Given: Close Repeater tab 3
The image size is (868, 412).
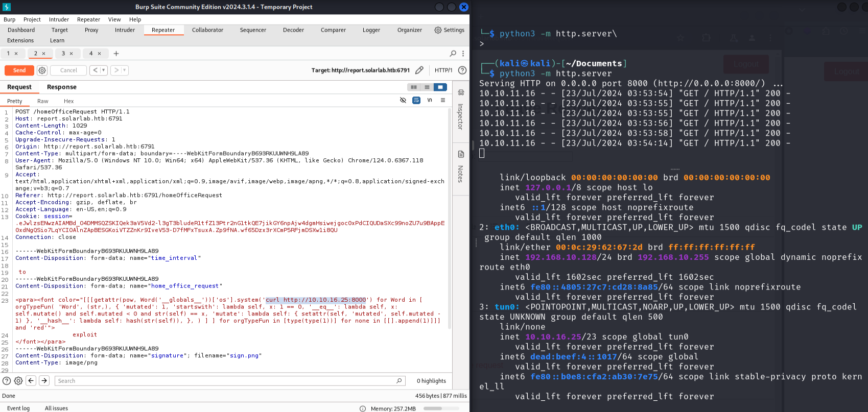Looking at the screenshot, I should pos(71,54).
